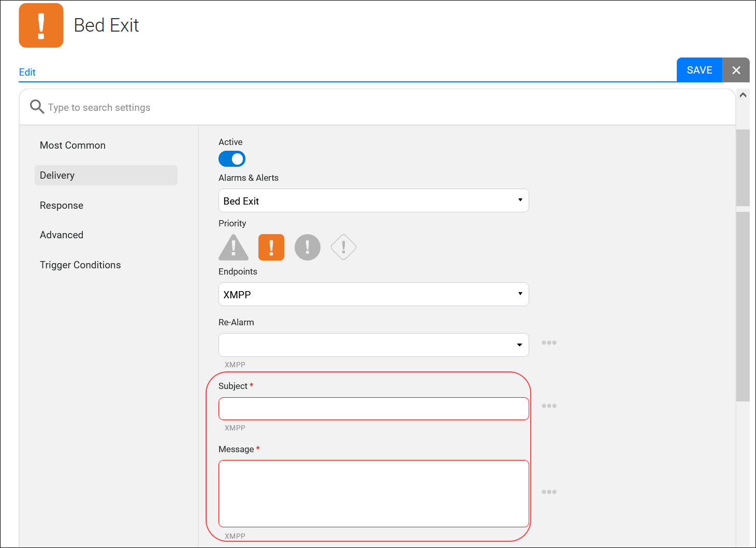Open the three-dot options beside Re-Alarm
The height and width of the screenshot is (548, 756).
(549, 343)
